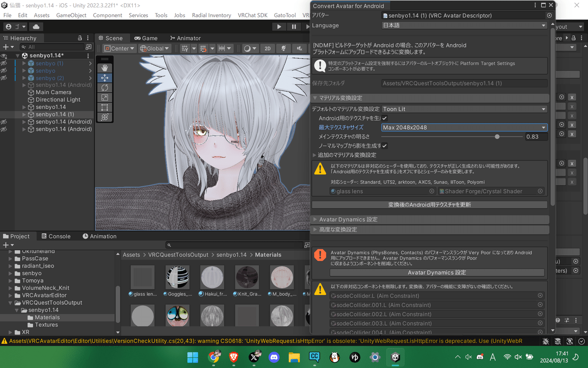The width and height of the screenshot is (588, 368).
Task: Click 変換後のAndroid用テクスチャを更新 button
Action: pyautogui.click(x=430, y=204)
